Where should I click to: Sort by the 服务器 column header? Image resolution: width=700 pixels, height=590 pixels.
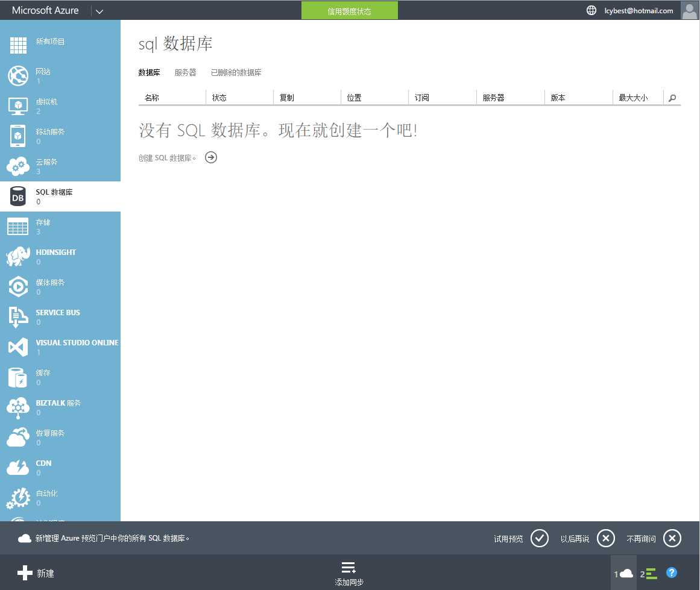(x=493, y=98)
